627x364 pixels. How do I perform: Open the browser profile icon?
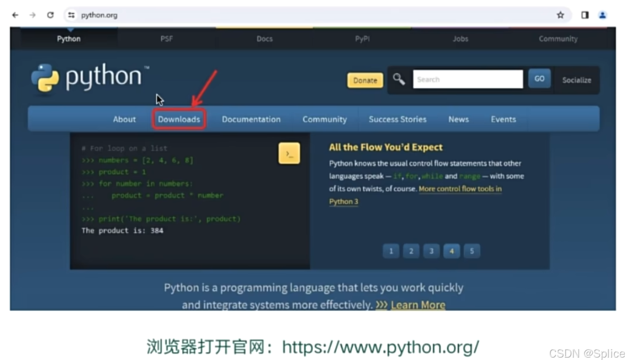602,15
